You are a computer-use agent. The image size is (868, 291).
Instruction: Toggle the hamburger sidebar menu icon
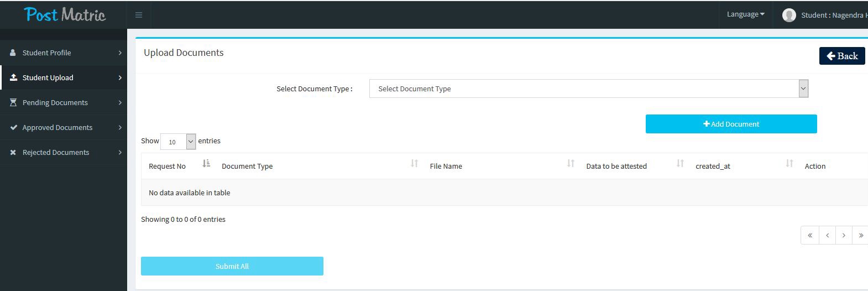139,15
